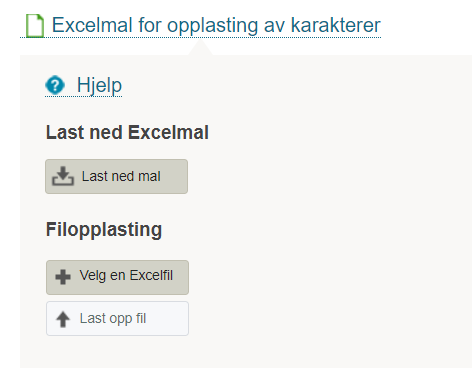The width and height of the screenshot is (472, 368).
Task: Select the Filopplasting heading
Action: [104, 230]
